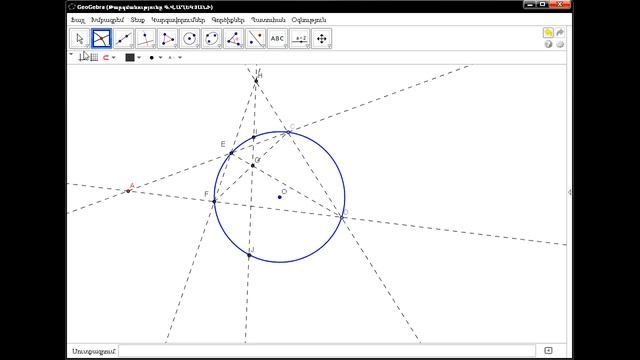Select the Slider tool
The height and width of the screenshot is (360, 640).
300,39
